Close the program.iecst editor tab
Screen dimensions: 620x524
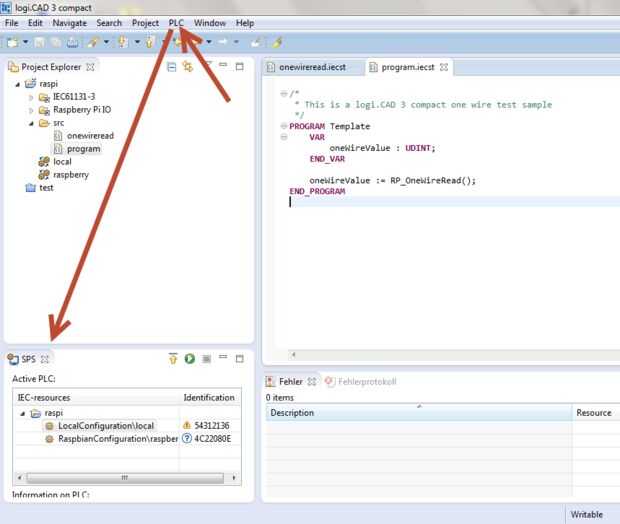(x=444, y=67)
